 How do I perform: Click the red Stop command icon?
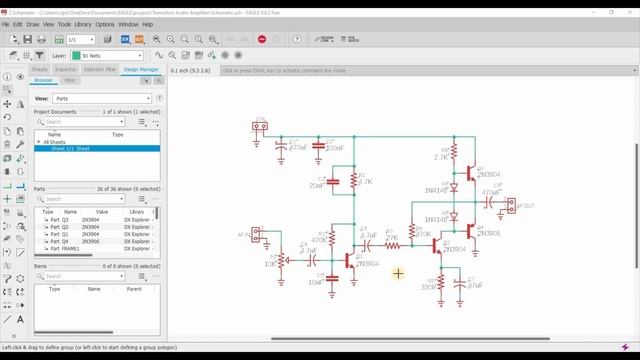262,39
